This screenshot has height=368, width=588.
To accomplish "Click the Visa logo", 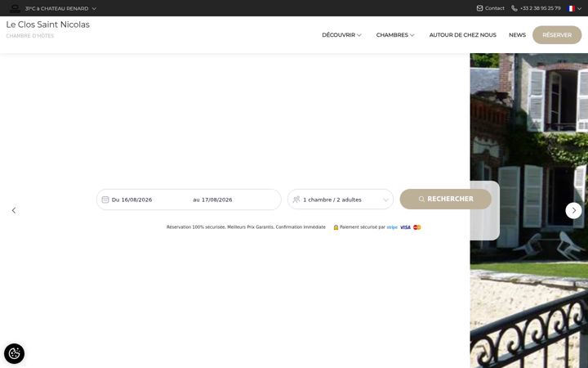I will point(405,227).
